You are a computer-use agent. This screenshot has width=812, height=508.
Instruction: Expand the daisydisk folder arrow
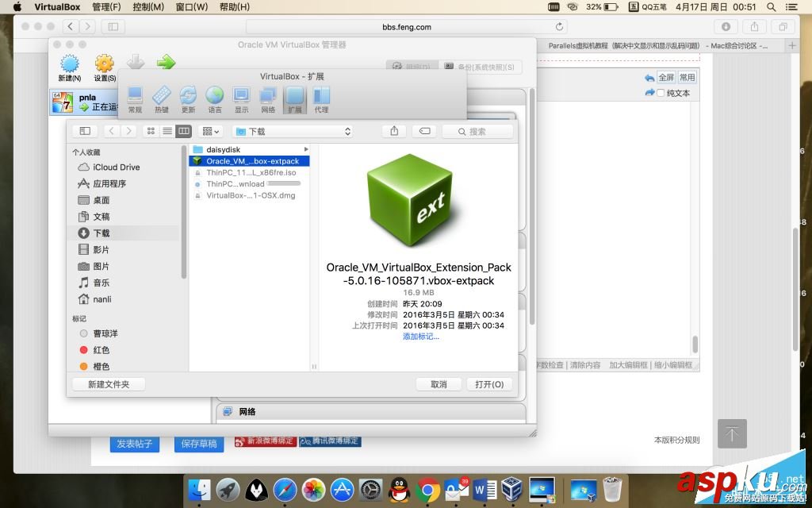[306, 149]
